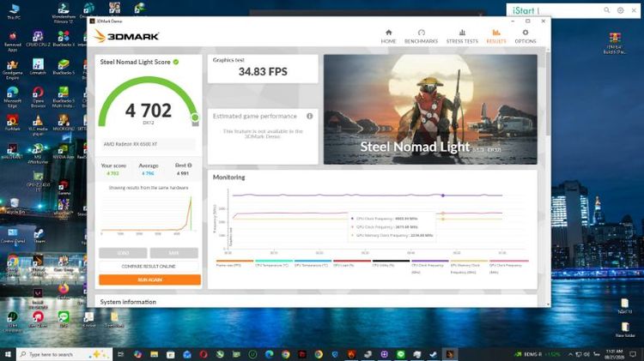Click COMPARE RESULT ONLINE
644x361 pixels.
[149, 266]
